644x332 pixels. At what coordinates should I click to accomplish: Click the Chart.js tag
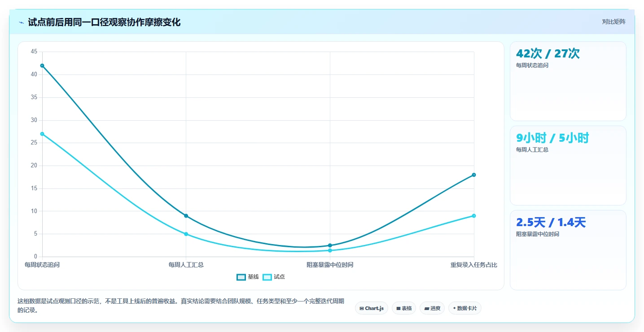(x=372, y=308)
